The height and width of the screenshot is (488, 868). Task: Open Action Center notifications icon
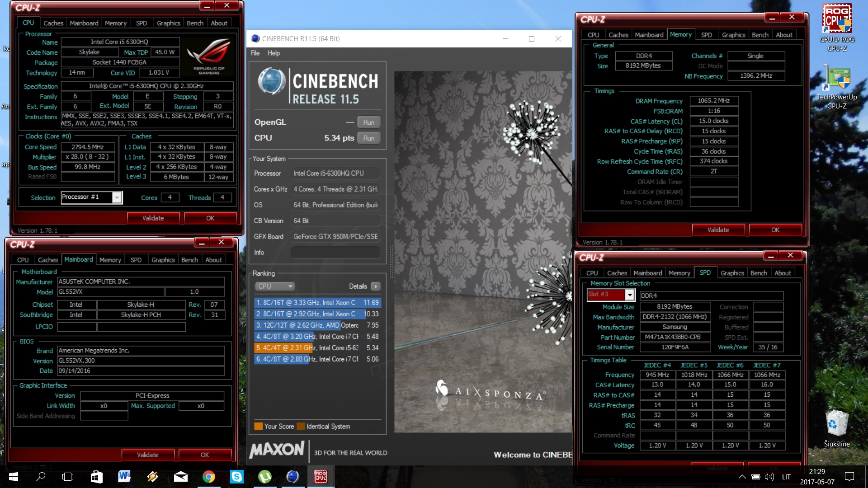[x=849, y=477]
